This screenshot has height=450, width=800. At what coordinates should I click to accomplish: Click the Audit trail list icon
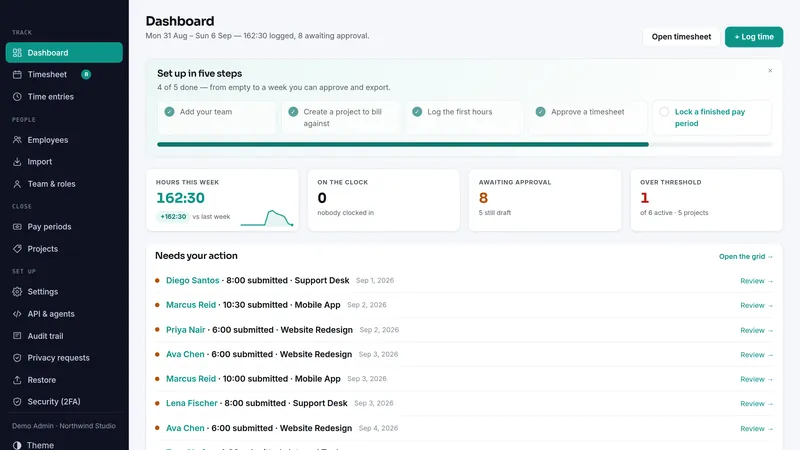[17, 336]
